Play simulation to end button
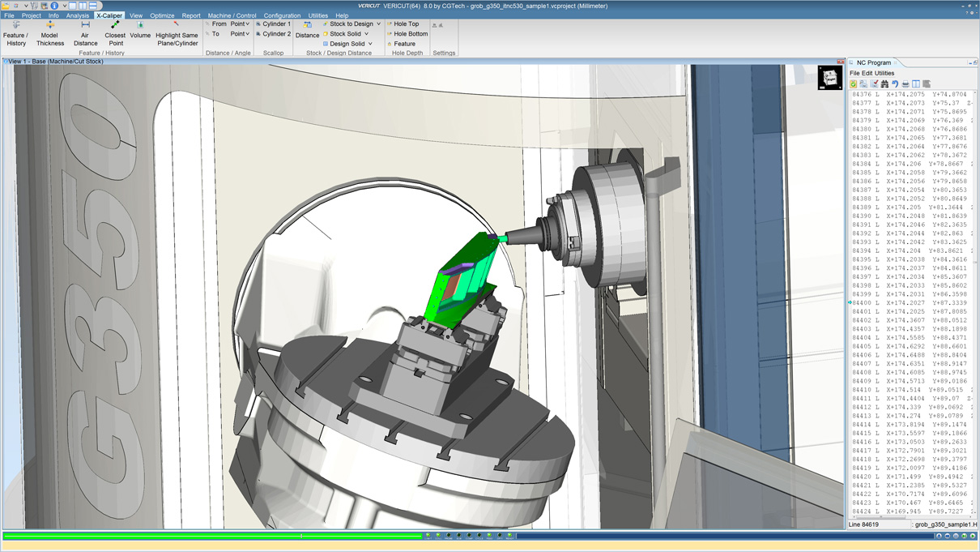This screenshot has height=552, width=980. click(x=973, y=536)
